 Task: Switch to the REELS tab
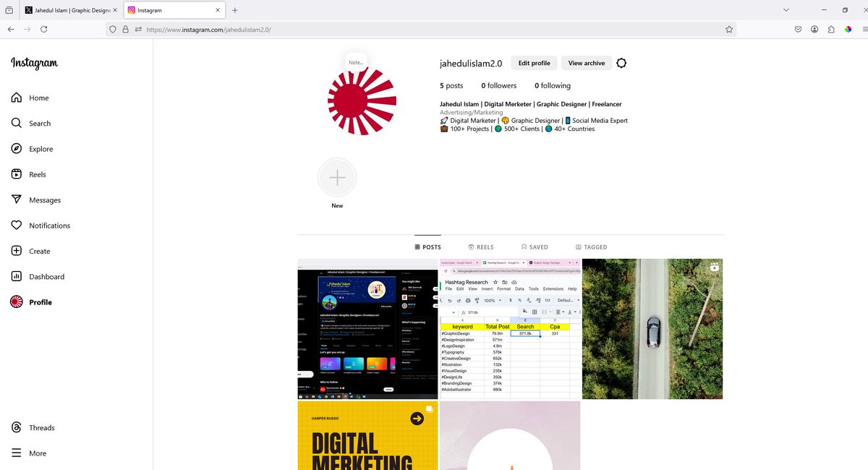[481, 247]
